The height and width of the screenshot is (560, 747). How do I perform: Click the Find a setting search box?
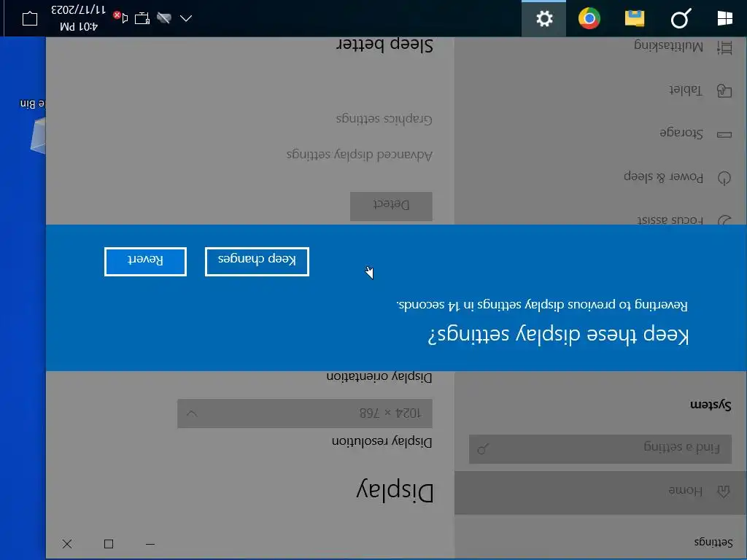(600, 448)
